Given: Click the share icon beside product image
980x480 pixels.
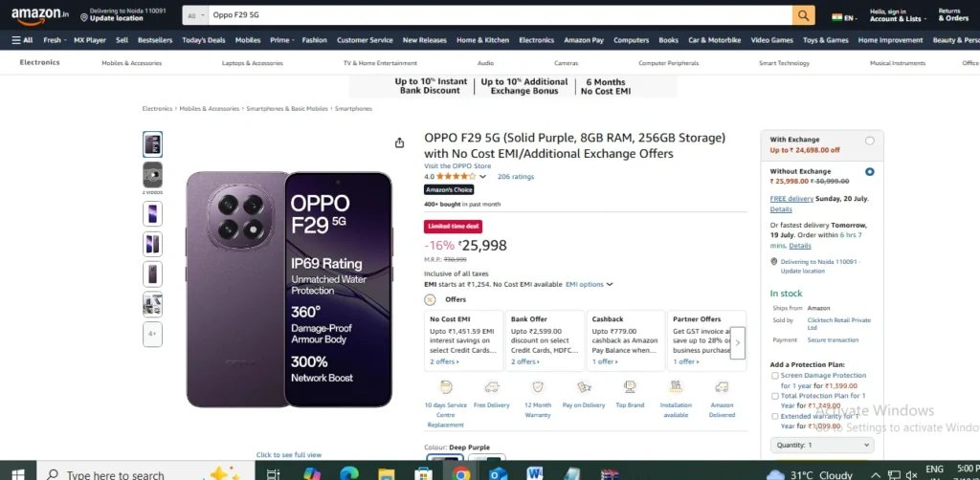Looking at the screenshot, I should tap(400, 142).
